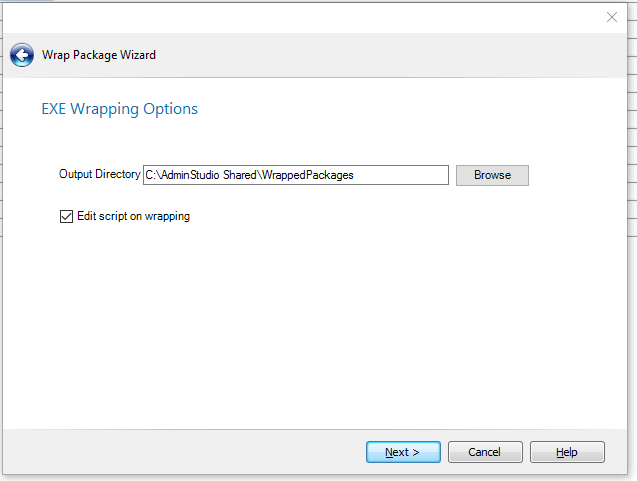This screenshot has height=481, width=637.
Task: Click the blank white area below the checkbox
Action: 300,320
